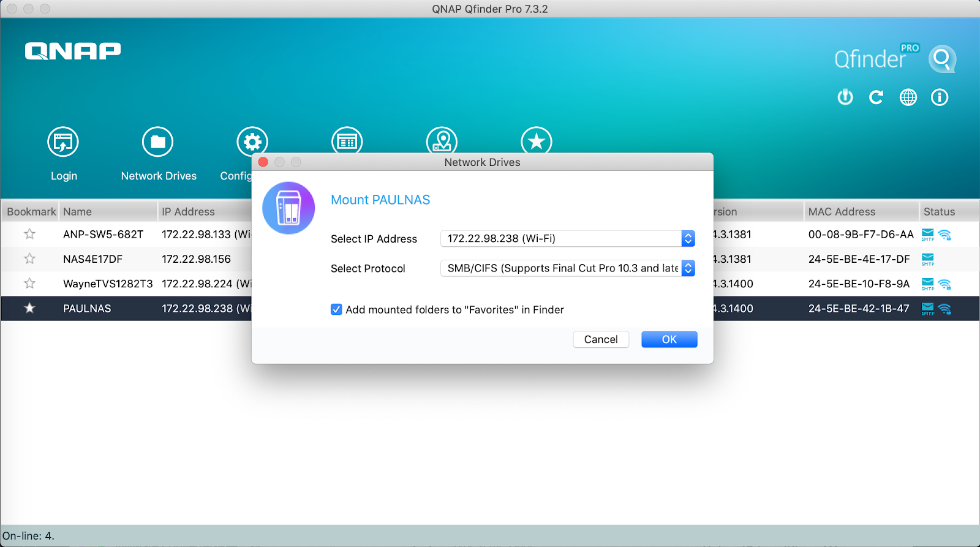Sort by Status column header
Screen dimensions: 980x547
(949, 211)
